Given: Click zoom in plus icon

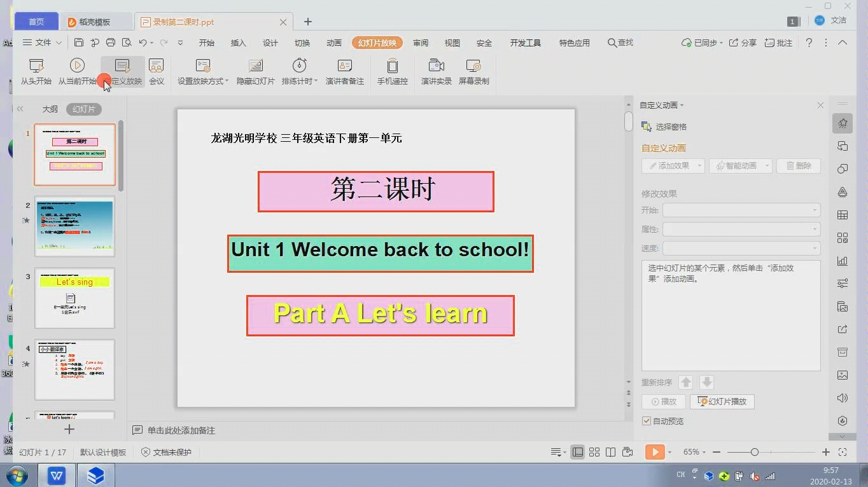Looking at the screenshot, I should coord(826,452).
